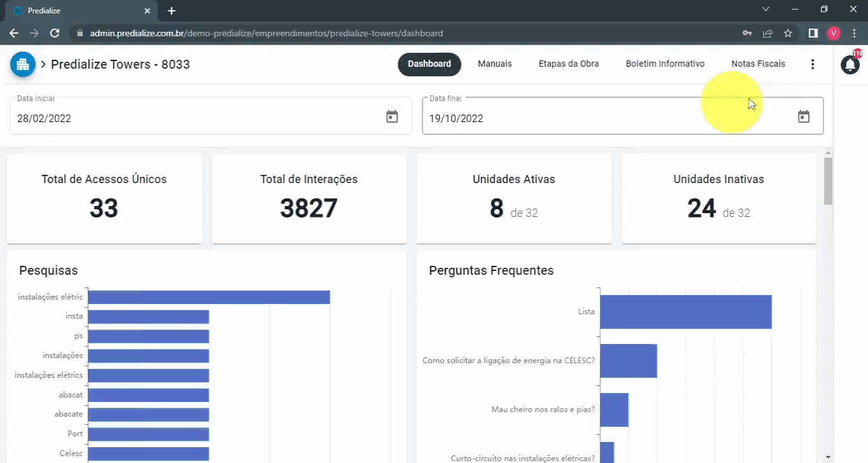Click the three-dot more options menu

point(812,64)
